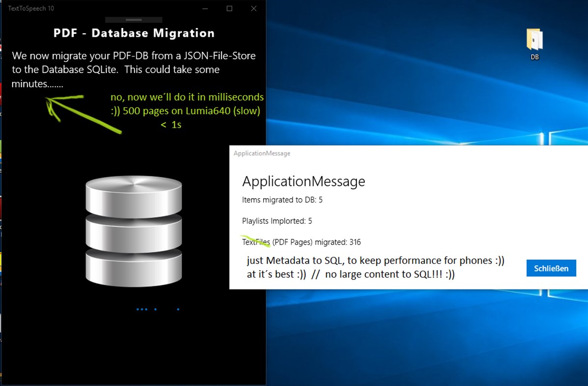Screen dimensions: 588x386
Task: Click the 'TextFiles (PDF Pages) migrated: 316' line
Action: click(301, 242)
